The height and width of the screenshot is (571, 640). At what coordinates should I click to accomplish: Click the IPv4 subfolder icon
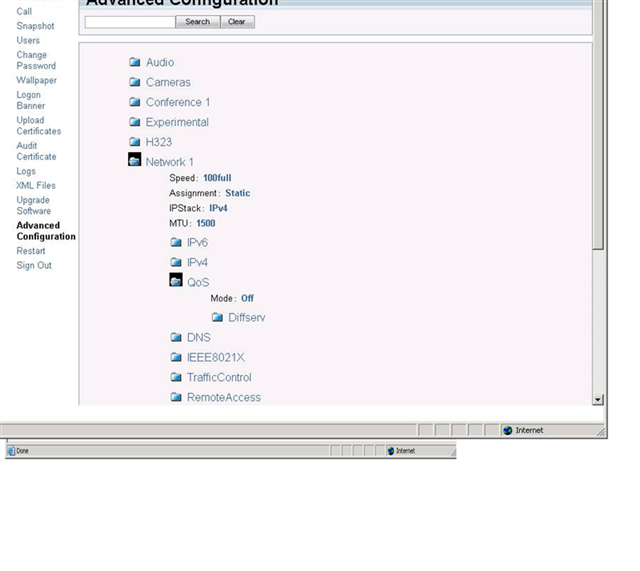click(176, 262)
